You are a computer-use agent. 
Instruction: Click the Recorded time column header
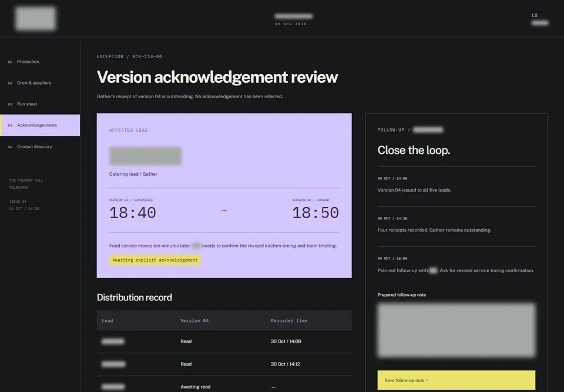coord(289,321)
